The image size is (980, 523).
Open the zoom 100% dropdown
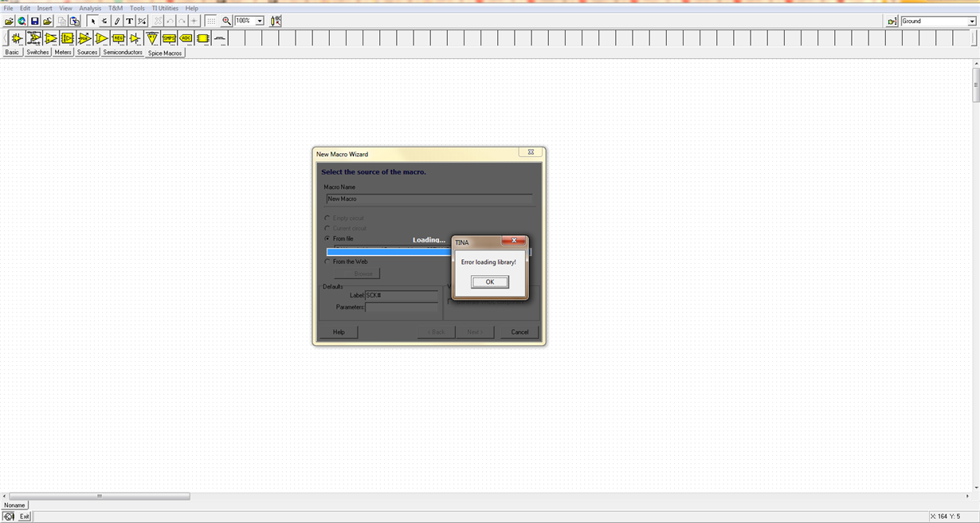(x=260, y=22)
